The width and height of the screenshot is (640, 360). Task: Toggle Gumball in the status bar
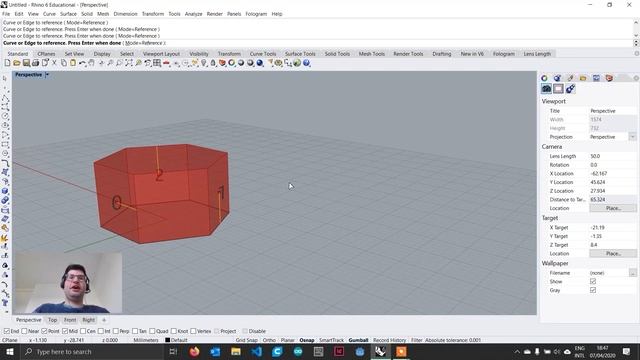(358, 340)
